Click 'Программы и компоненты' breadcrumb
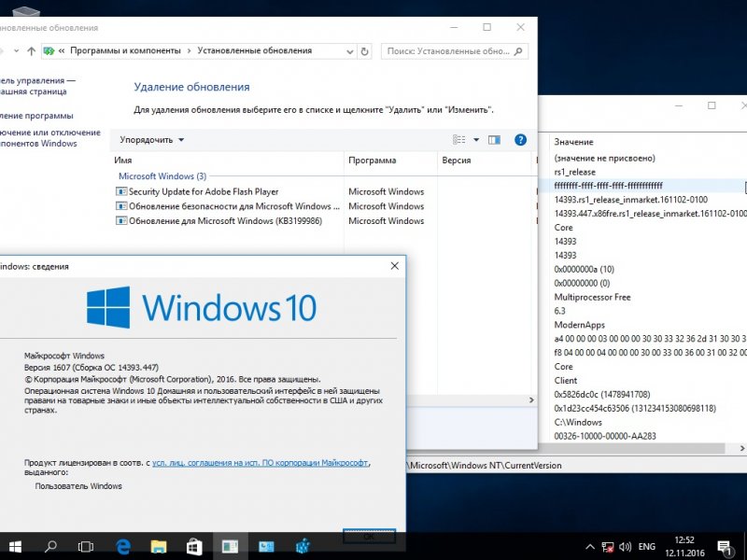 tap(125, 50)
